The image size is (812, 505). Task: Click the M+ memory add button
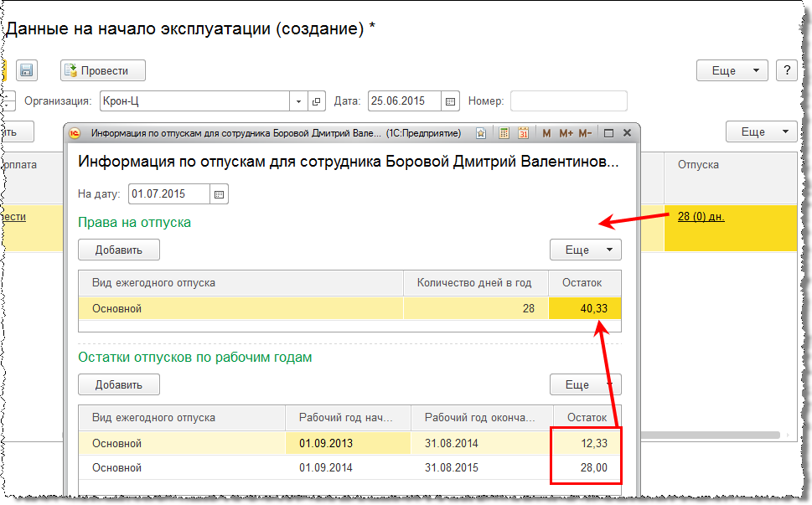pyautogui.click(x=566, y=133)
